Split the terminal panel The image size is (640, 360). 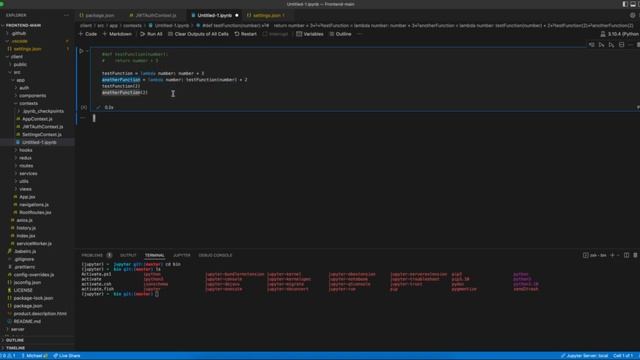[627, 255]
